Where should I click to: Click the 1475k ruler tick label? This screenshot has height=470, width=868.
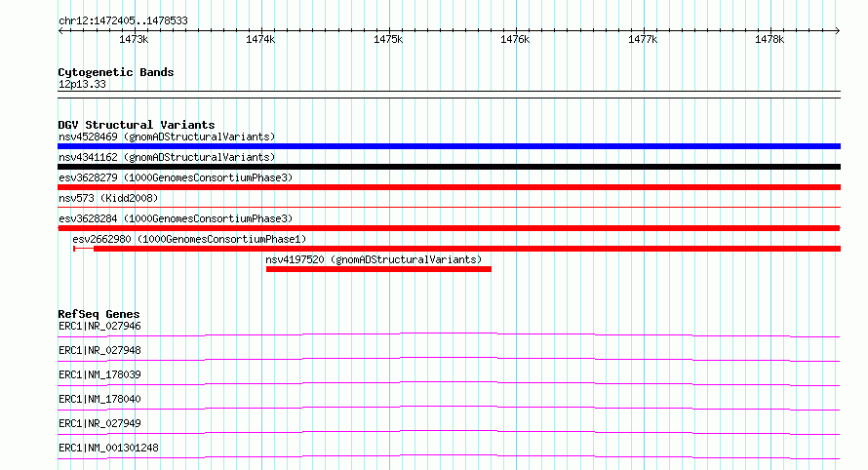[388, 40]
